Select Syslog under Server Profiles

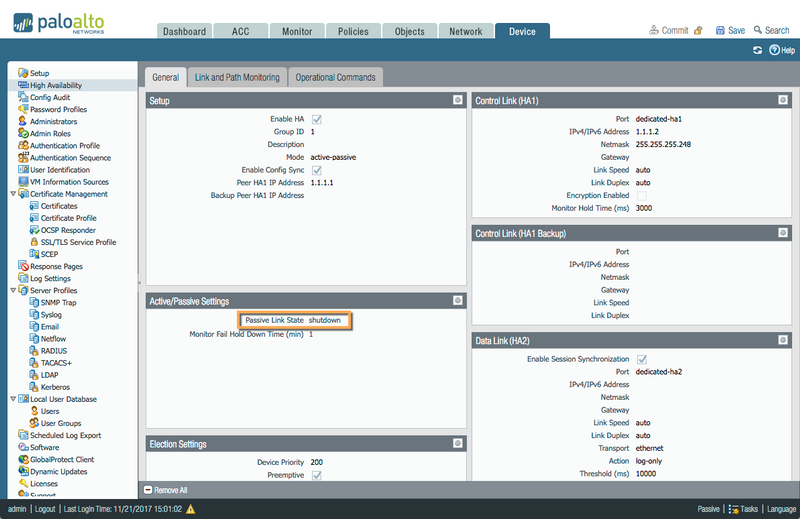pos(51,314)
